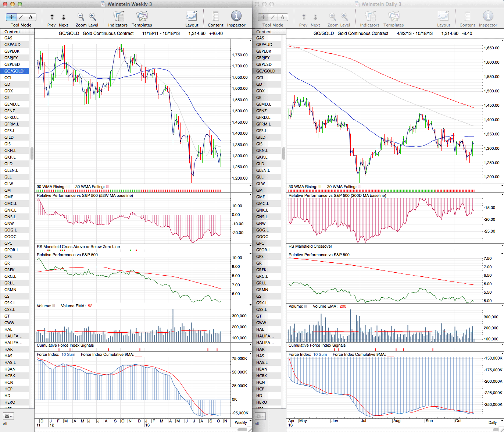Viewport: 504px width, 432px height.
Task: Select text annotation tool in Weekly window
Action: [x=31, y=17]
